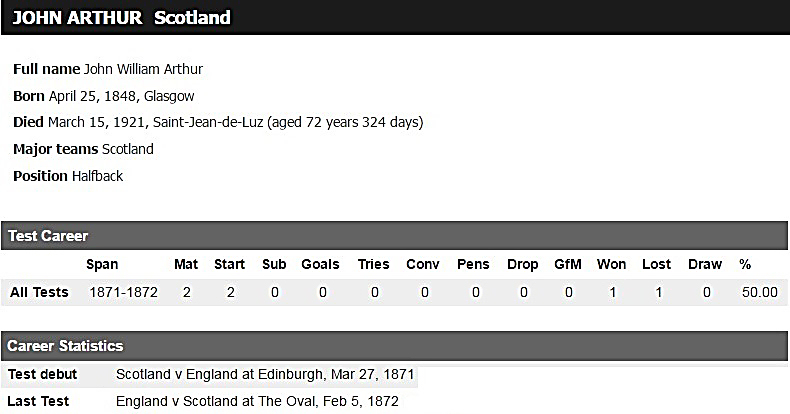The image size is (790, 414).
Task: Click the Mat column header
Action: coord(186,264)
